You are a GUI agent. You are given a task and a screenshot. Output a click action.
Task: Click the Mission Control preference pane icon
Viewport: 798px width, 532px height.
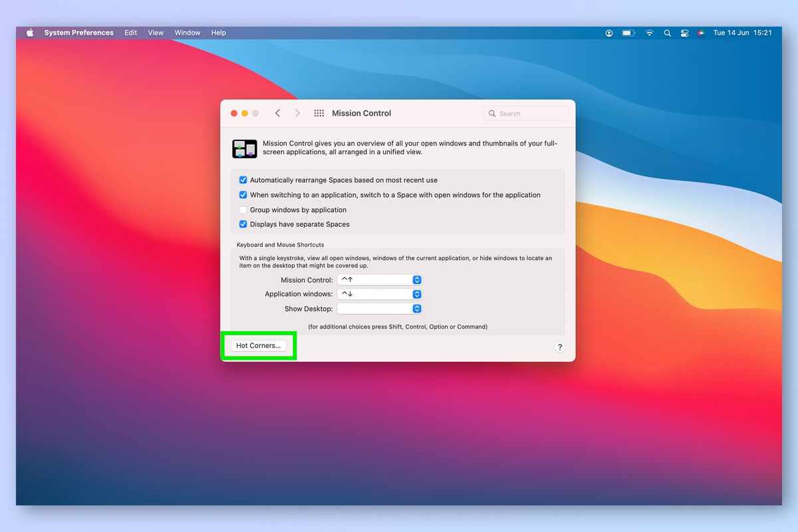tap(244, 148)
